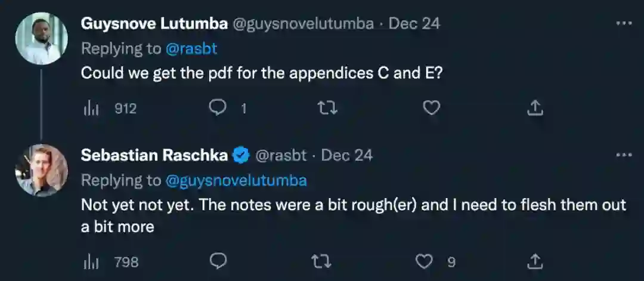View analytics showing 798 views
644x281 pixels.
pyautogui.click(x=91, y=261)
